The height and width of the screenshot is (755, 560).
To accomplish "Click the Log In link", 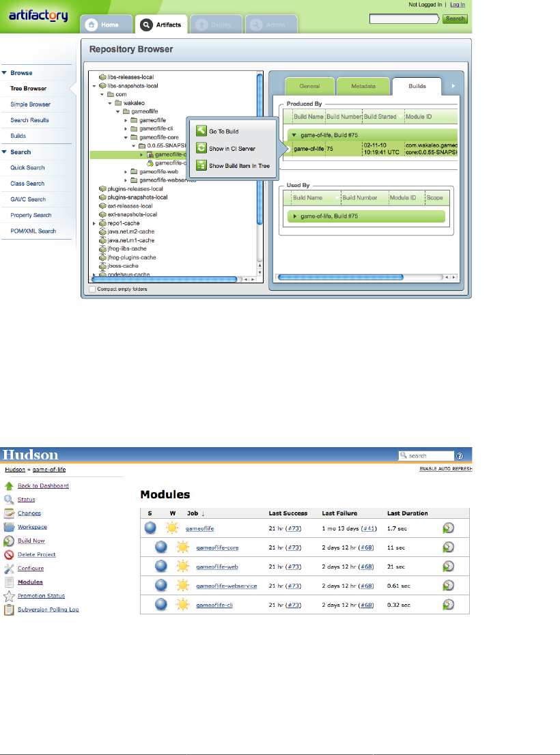I will (458, 5).
